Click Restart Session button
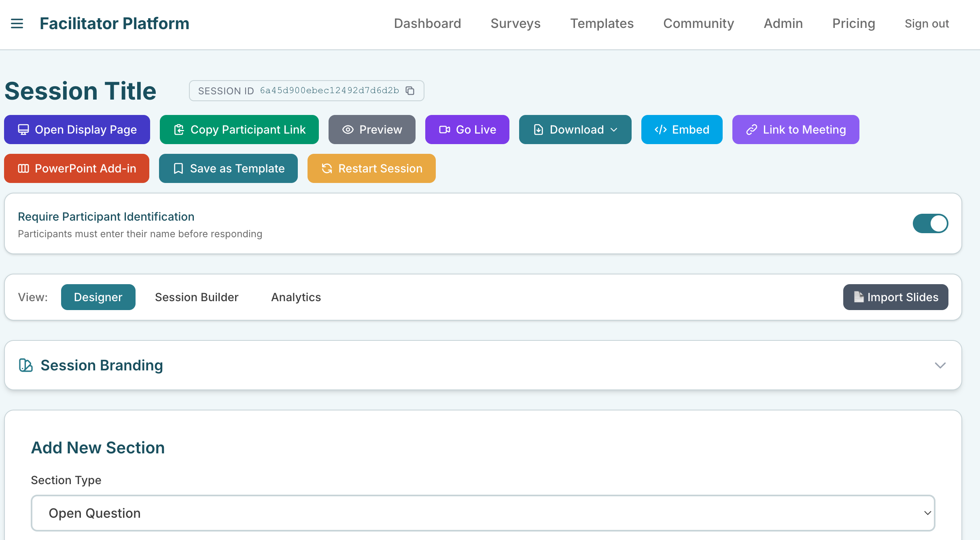980x540 pixels. click(371, 168)
